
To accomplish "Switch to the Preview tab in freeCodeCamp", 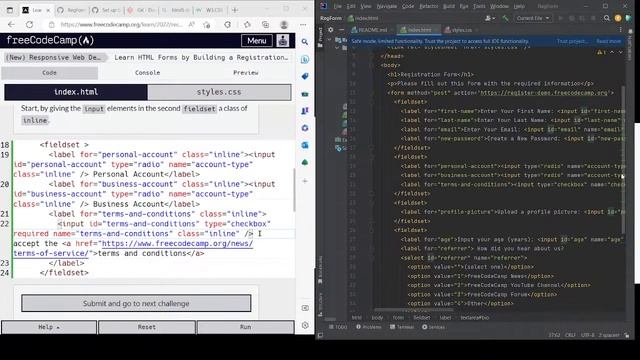I will [245, 73].
